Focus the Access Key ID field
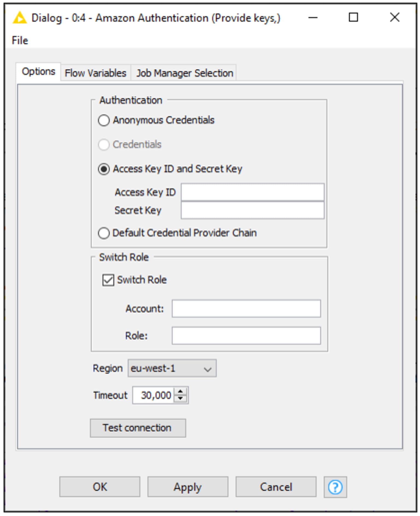This screenshot has width=420, height=516. click(253, 192)
